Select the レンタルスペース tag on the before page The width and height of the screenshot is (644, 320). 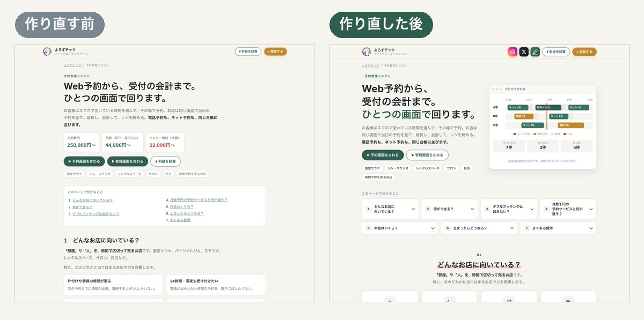click(x=129, y=174)
